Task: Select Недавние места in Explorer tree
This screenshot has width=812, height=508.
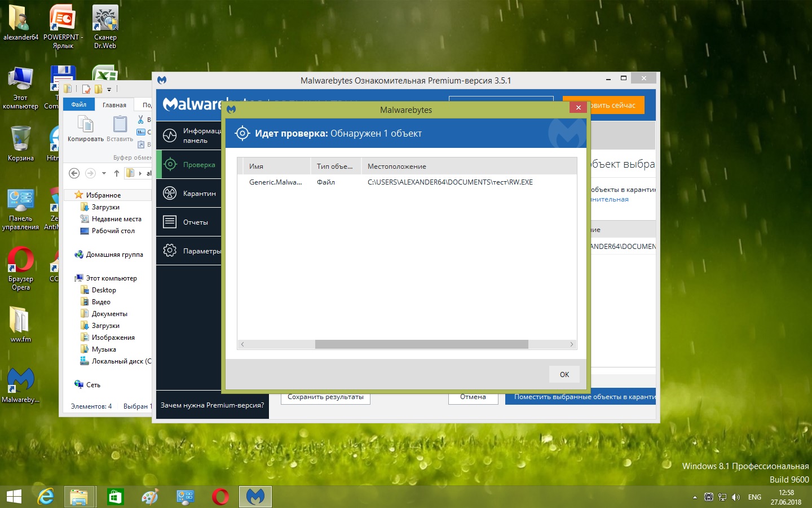Action: pos(117,219)
